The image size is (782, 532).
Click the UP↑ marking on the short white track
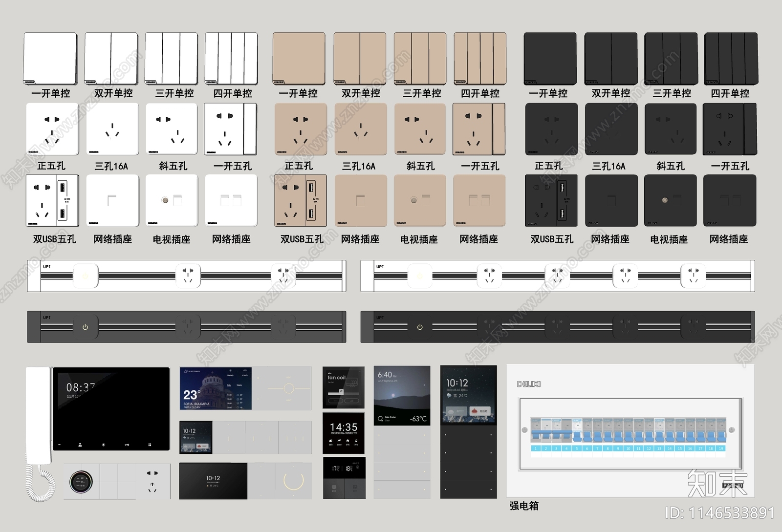tap(46, 267)
